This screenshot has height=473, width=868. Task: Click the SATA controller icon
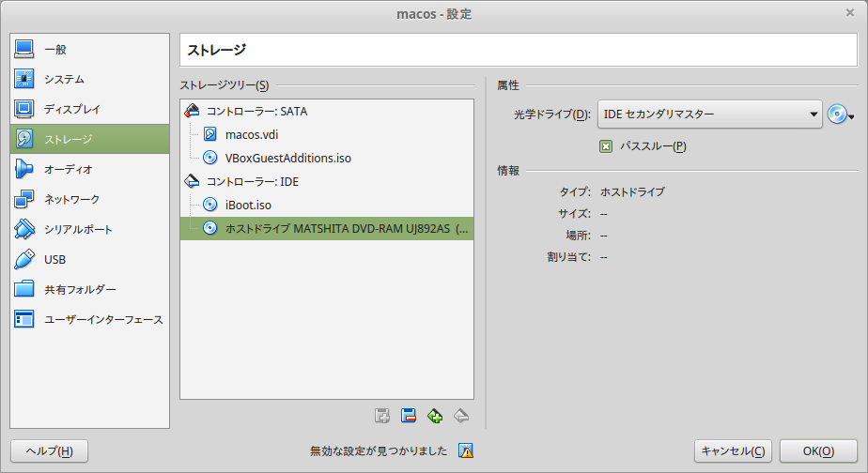pyautogui.click(x=192, y=111)
